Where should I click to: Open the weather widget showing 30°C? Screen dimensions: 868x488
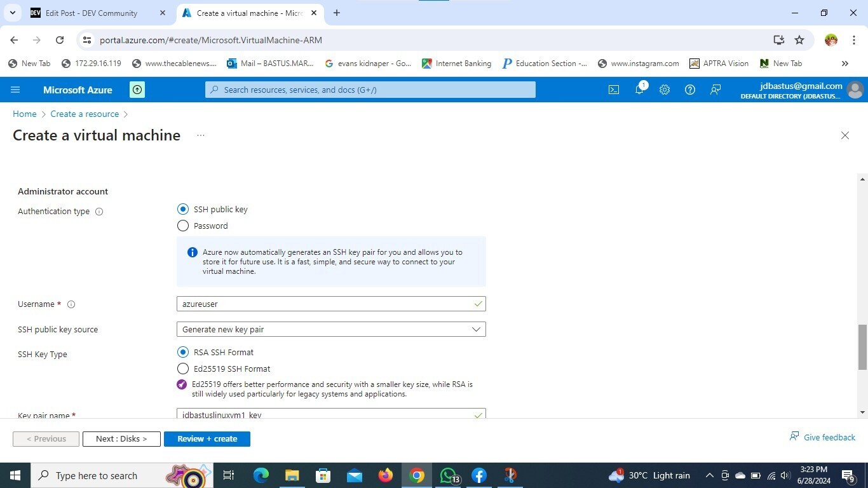pyautogui.click(x=649, y=475)
